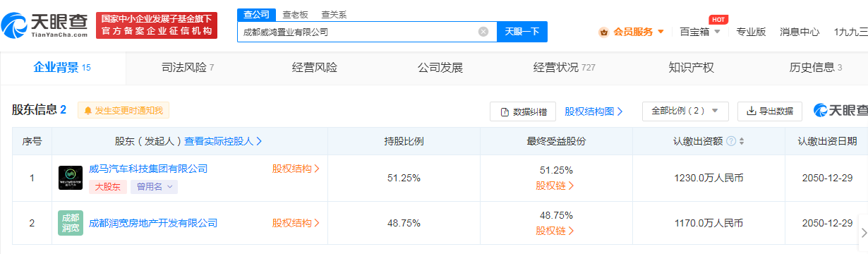Open 威马汽车科技集团有限公司 company link
This screenshot has height=254, width=868.
(148, 169)
